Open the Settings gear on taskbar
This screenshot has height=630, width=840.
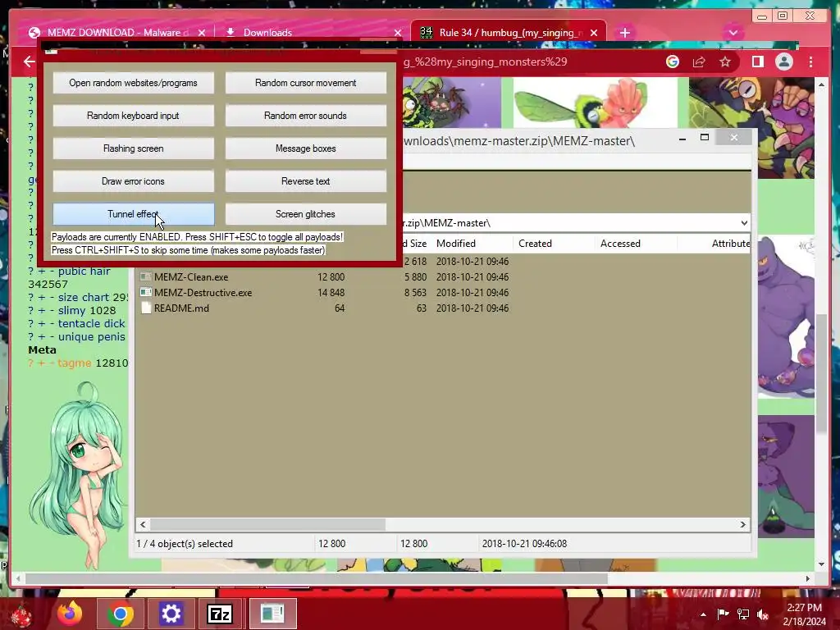pyautogui.click(x=171, y=614)
